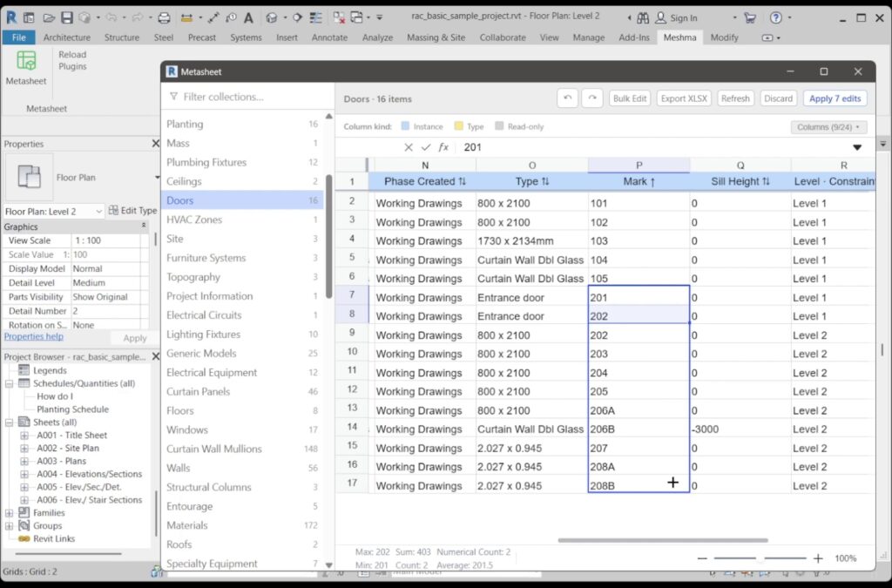Screen dimensions: 892x588
Task: Click the collections list vertical scrollbar
Action: 328,236
